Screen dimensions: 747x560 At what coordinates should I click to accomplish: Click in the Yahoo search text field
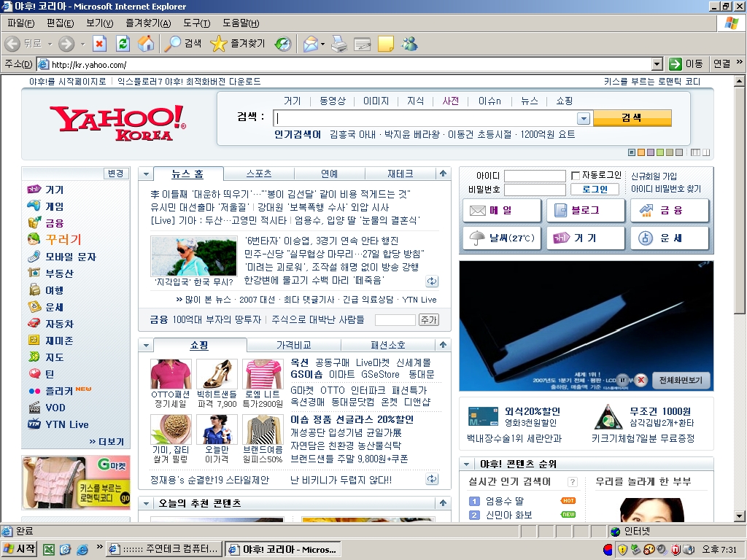click(x=425, y=118)
